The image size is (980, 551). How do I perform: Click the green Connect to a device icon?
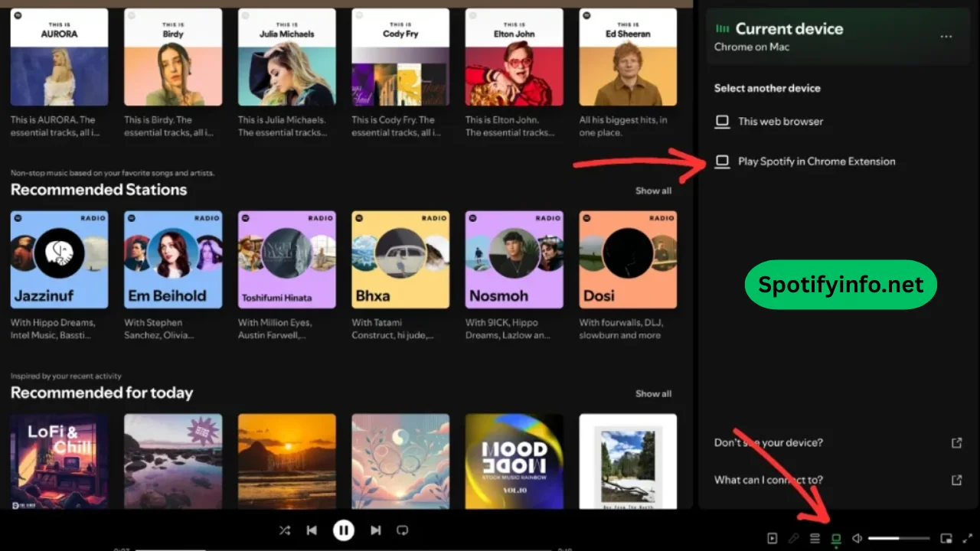(x=836, y=539)
